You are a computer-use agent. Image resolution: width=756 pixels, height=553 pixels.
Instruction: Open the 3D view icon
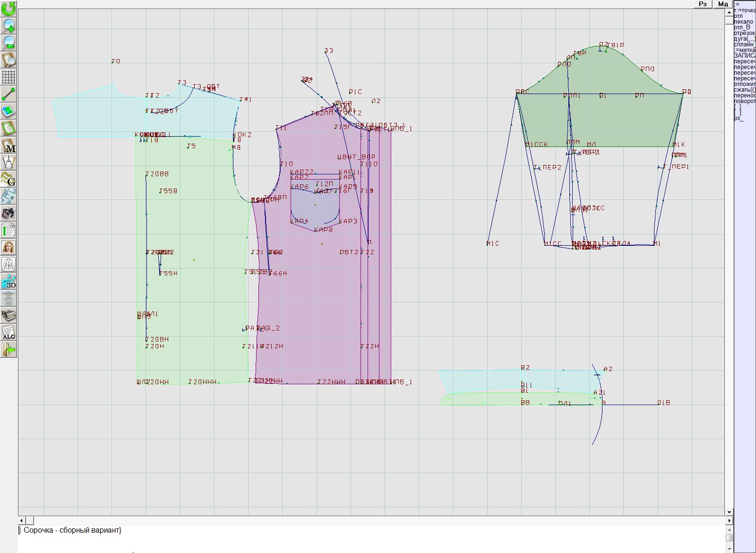pos(9,282)
